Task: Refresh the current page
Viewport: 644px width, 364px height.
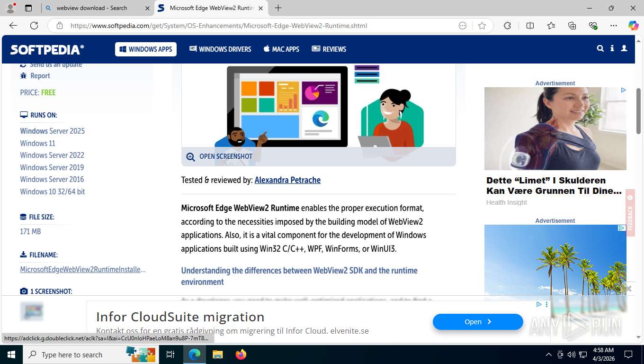Action: point(34,26)
